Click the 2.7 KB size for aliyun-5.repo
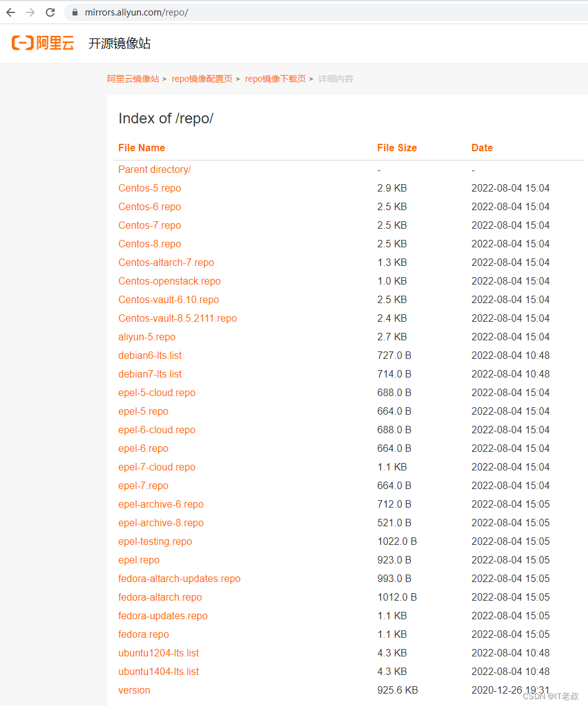This screenshot has width=588, height=706. pyautogui.click(x=392, y=337)
